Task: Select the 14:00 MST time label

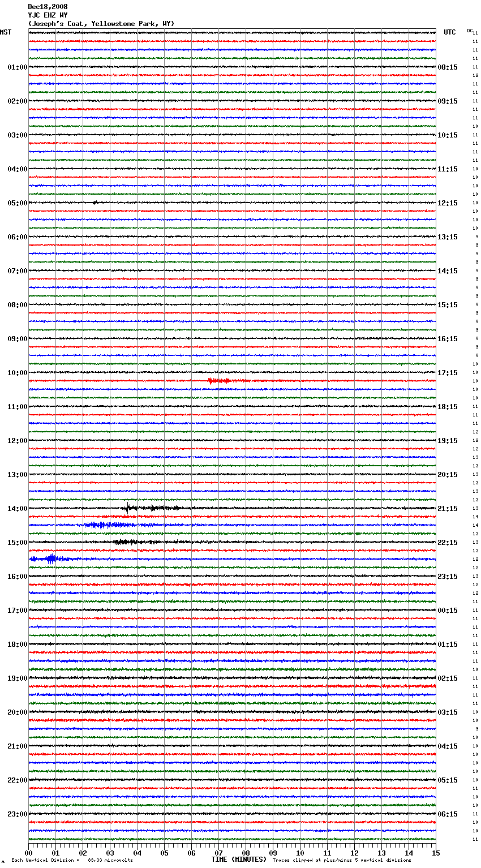Action: (18, 509)
